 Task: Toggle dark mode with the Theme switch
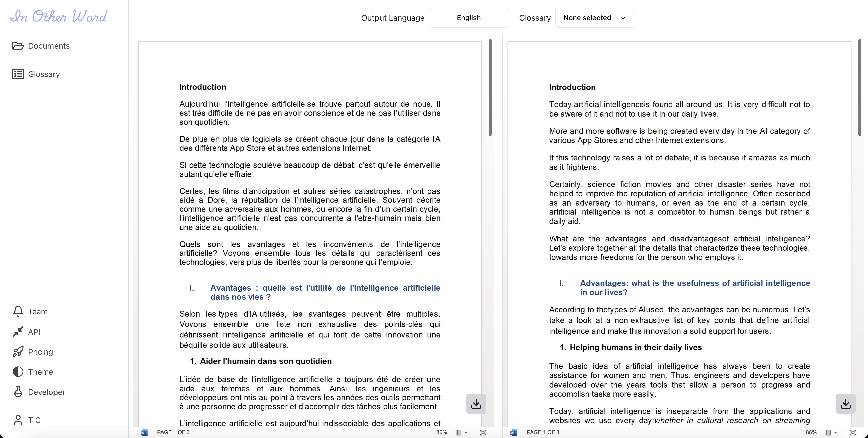tap(41, 372)
